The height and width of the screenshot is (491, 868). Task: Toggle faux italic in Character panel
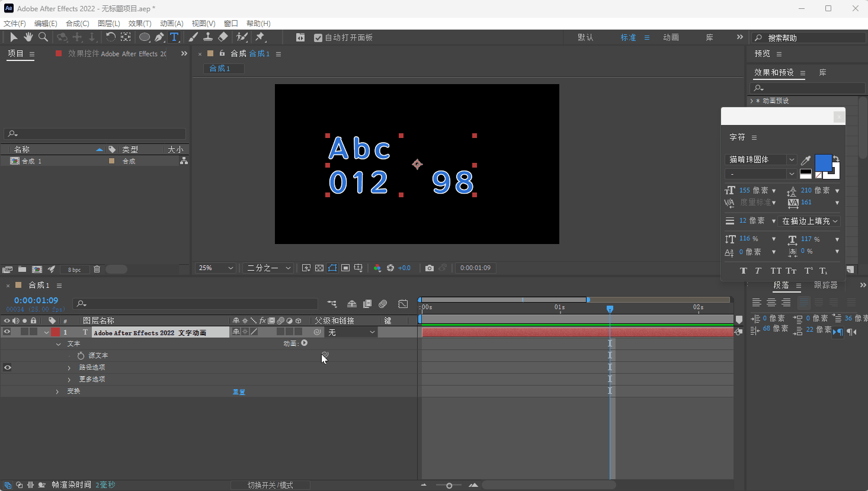point(758,271)
